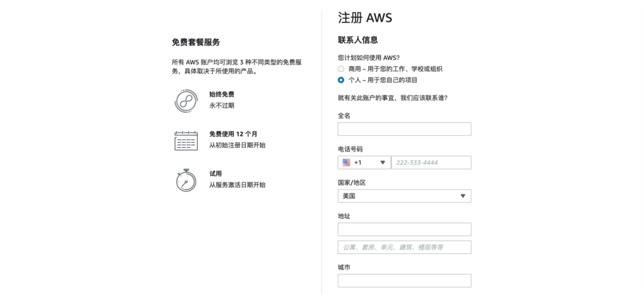This screenshot has width=644, height=296.
Task: Click the 222-333-4444 phone number field
Action: coord(431,162)
